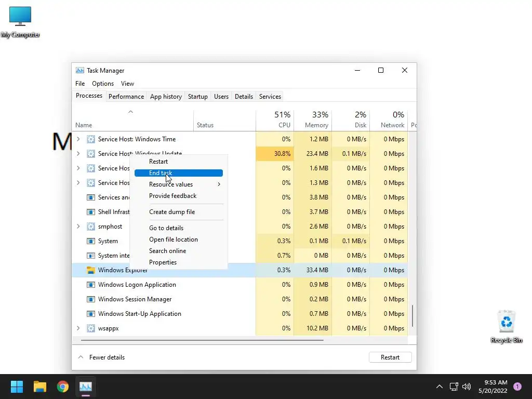Open the network status tray icon
The image size is (532, 399).
point(454,387)
